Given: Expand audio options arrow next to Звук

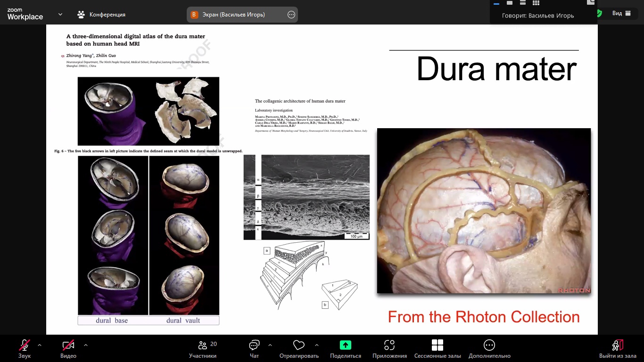Looking at the screenshot, I should pyautogui.click(x=40, y=345).
